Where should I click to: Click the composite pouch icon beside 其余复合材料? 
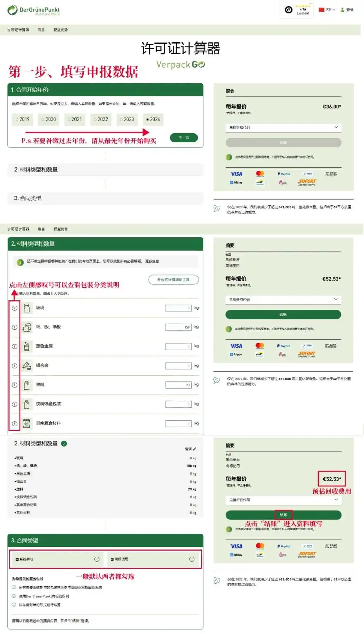click(x=27, y=423)
